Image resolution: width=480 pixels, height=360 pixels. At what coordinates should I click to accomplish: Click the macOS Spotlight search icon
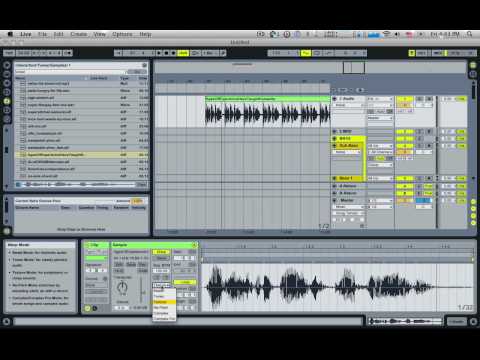point(469,34)
